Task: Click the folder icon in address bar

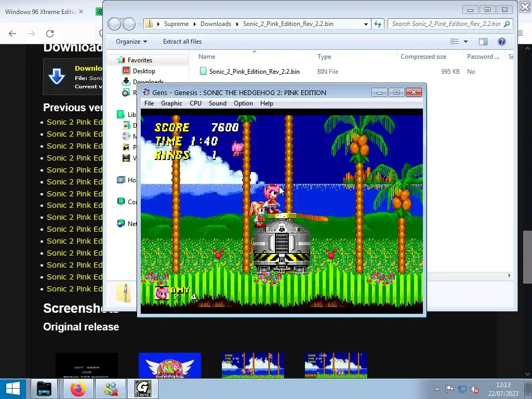Action: 149,24
